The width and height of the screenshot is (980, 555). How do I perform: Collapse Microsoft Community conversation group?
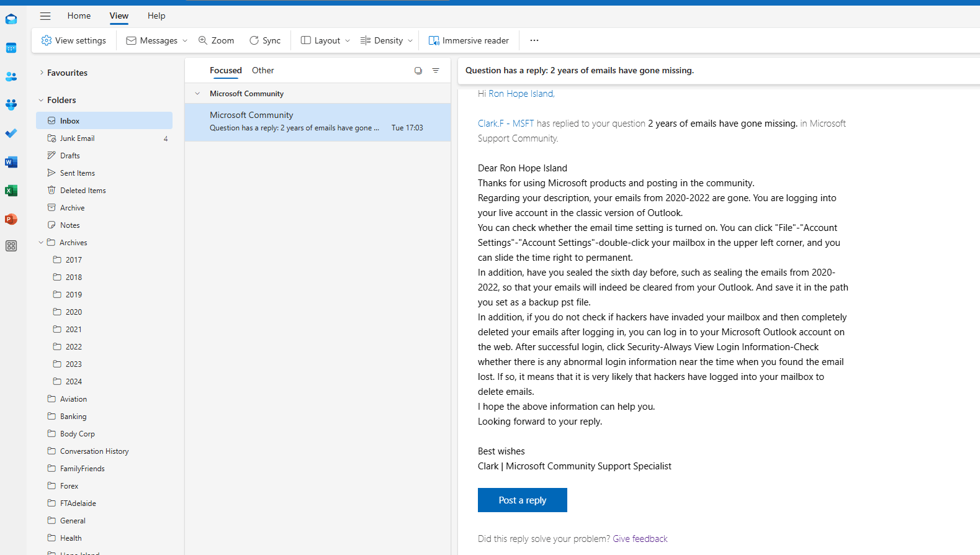[x=197, y=94]
